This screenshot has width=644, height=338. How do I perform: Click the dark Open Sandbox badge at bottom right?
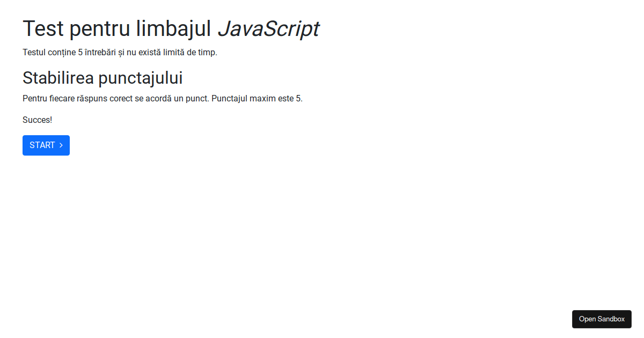[602, 319]
